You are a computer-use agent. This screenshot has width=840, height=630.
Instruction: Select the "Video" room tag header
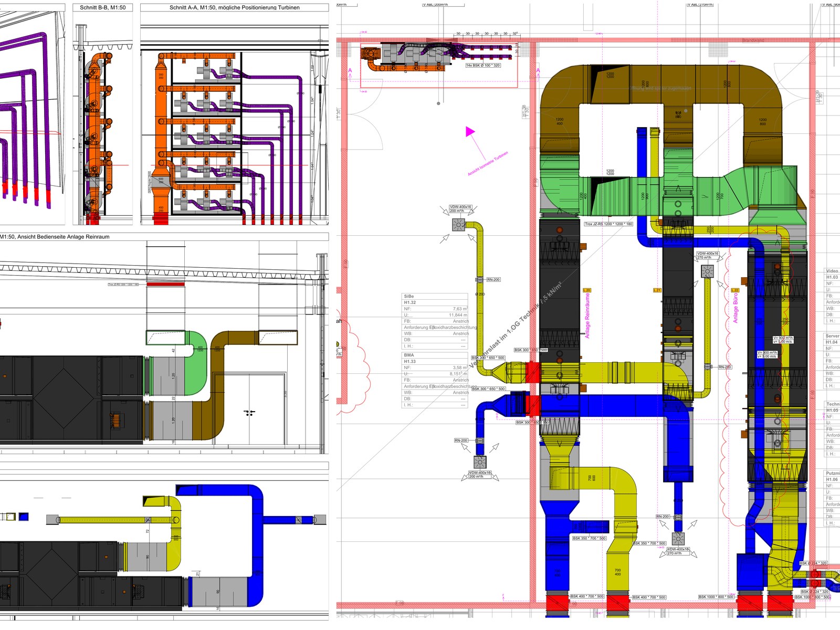click(832, 271)
